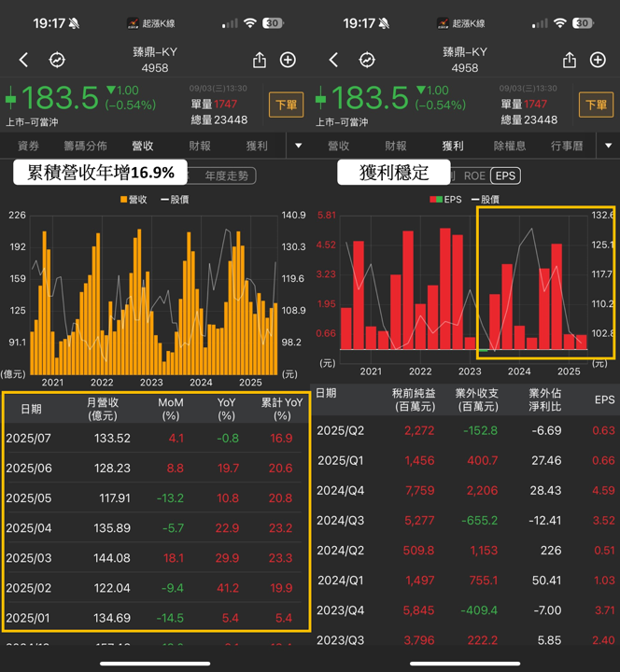Tap the share icon on the left screen
Screen dimensions: 620x672
tap(260, 60)
